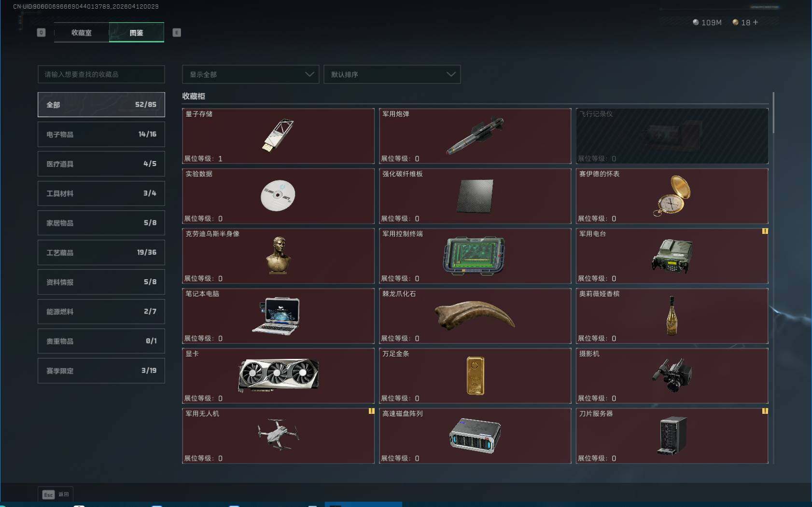Switch to the 收藏室 tab

82,32
